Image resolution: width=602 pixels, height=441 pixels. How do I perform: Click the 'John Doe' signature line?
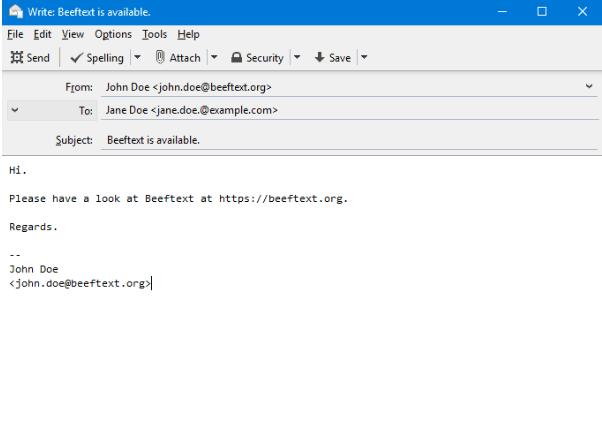(33, 269)
